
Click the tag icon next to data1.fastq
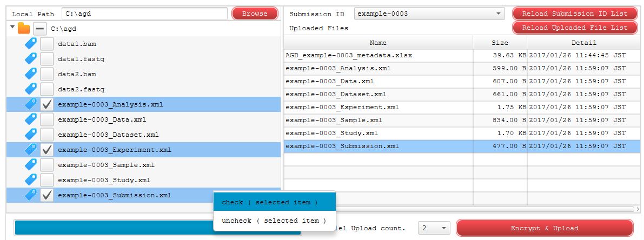[x=31, y=59]
